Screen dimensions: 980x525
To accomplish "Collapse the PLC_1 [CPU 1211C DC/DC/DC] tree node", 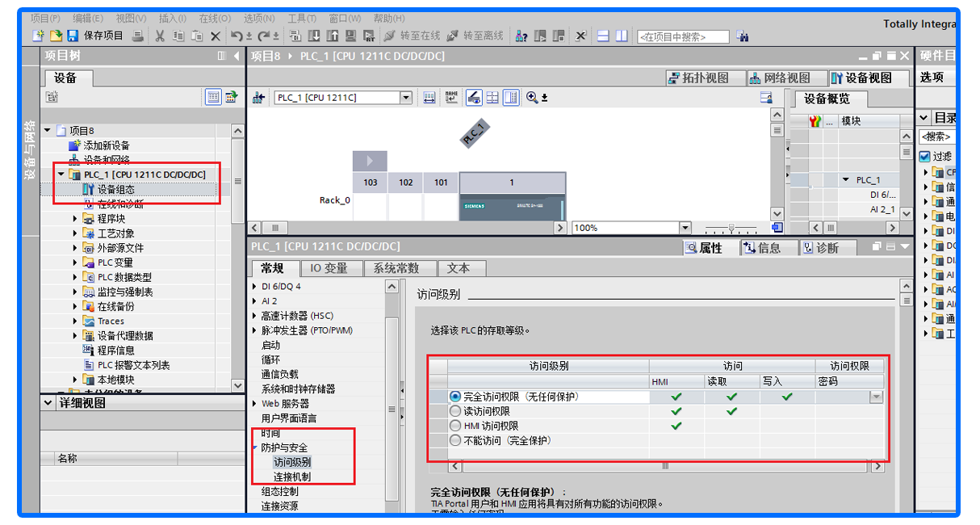I will tap(61, 174).
